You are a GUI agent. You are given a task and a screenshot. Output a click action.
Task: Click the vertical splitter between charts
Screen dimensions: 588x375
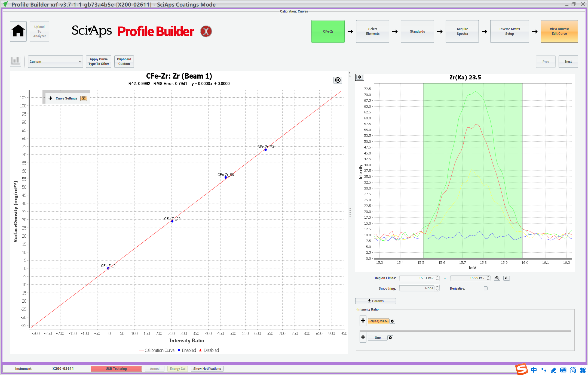click(350, 212)
